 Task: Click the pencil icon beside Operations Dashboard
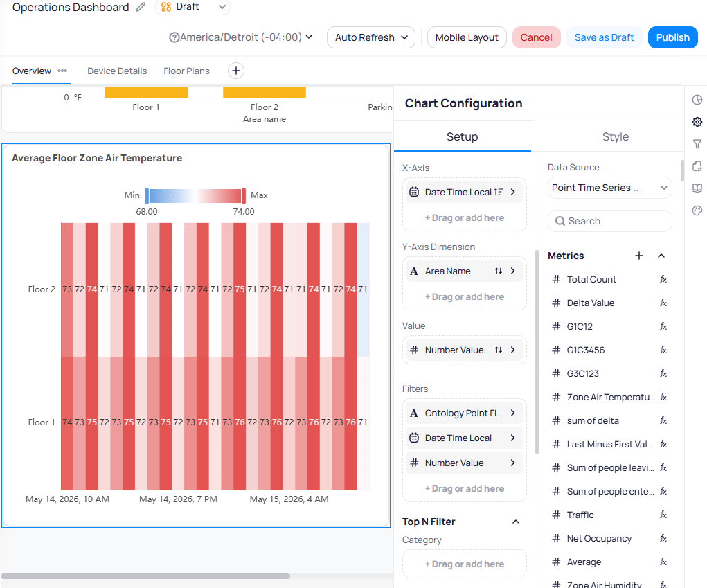[141, 7]
